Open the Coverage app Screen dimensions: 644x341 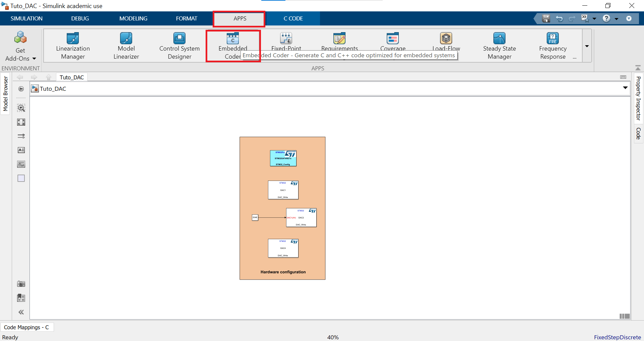(x=393, y=42)
